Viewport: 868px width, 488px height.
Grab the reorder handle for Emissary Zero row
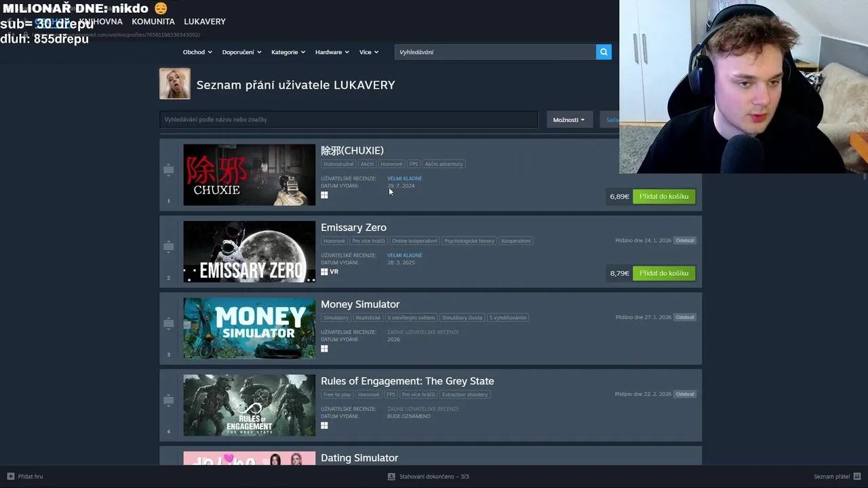coord(168,247)
